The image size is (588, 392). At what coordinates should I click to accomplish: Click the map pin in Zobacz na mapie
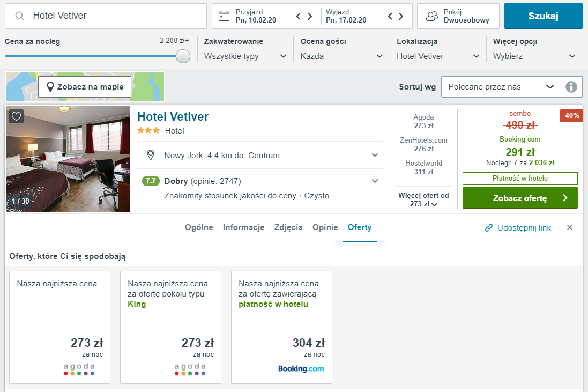pos(50,87)
